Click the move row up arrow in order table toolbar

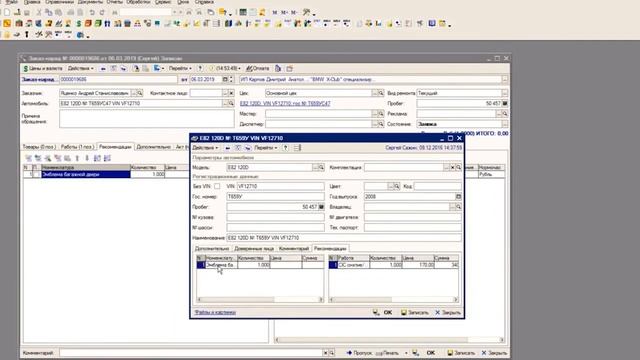click(77, 158)
